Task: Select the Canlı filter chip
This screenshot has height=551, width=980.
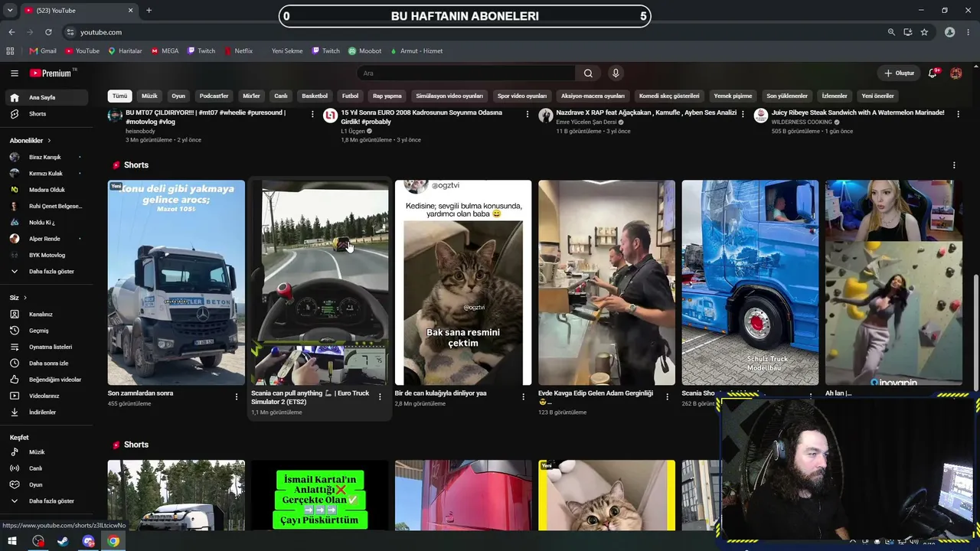Action: (x=281, y=96)
